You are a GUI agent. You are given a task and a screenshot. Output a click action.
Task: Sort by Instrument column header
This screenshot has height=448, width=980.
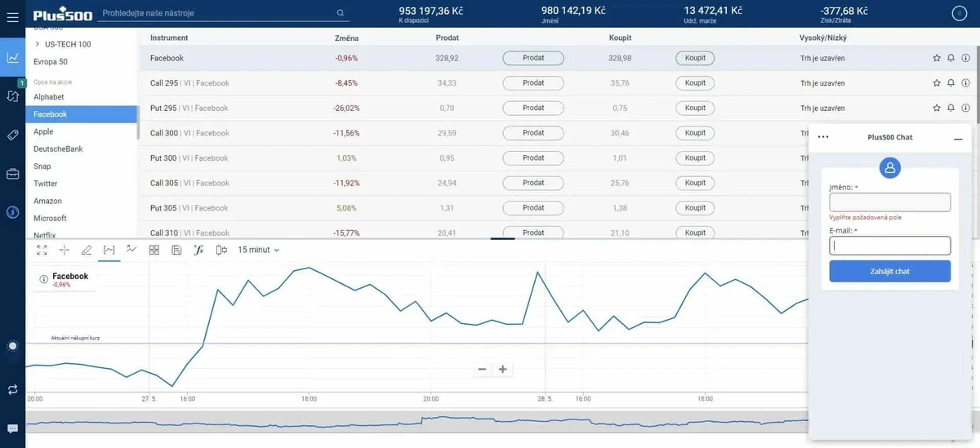(x=169, y=38)
